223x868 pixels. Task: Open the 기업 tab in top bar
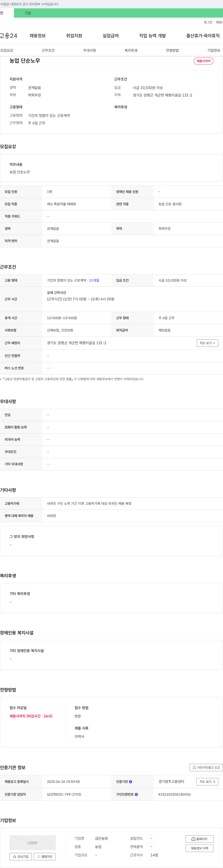[x=28, y=13]
